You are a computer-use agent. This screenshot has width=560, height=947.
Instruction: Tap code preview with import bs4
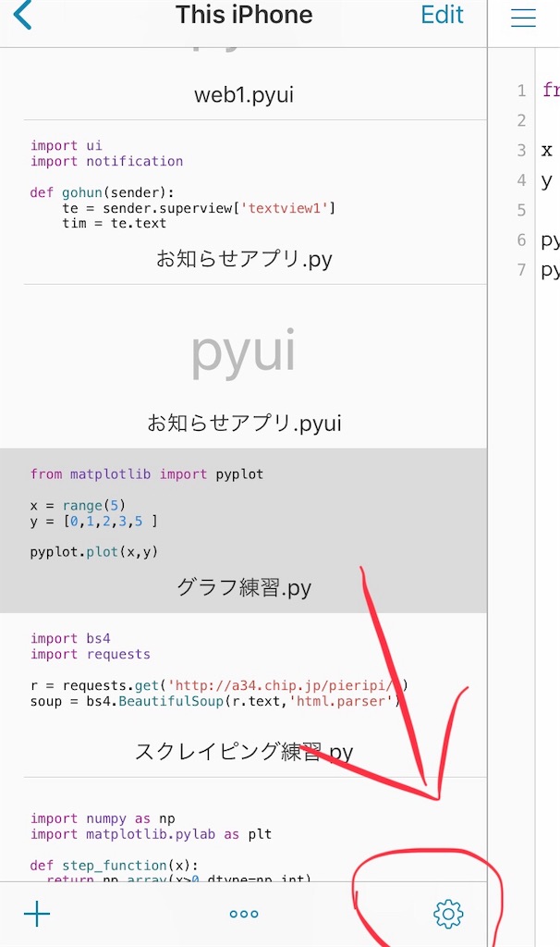click(220, 670)
